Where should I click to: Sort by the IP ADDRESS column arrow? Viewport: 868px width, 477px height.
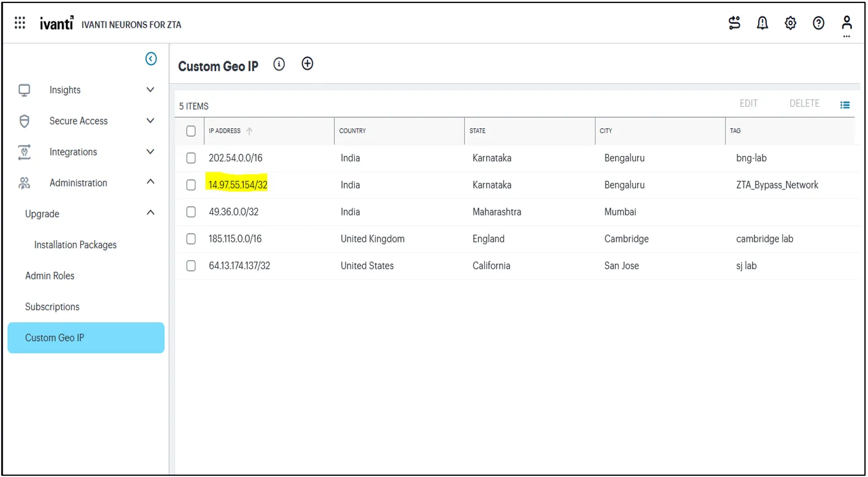tap(250, 131)
